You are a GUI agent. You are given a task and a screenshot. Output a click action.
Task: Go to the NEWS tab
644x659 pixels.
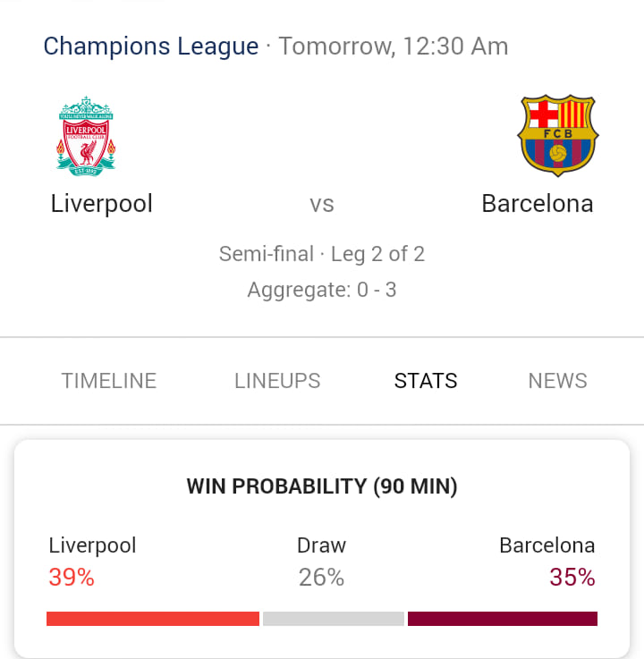point(557,381)
